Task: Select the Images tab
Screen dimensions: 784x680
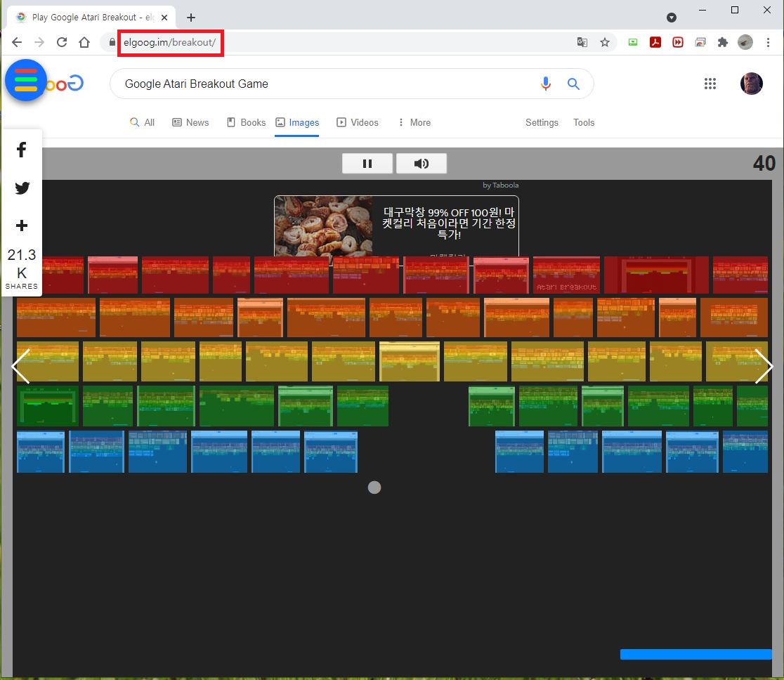Action: (297, 122)
